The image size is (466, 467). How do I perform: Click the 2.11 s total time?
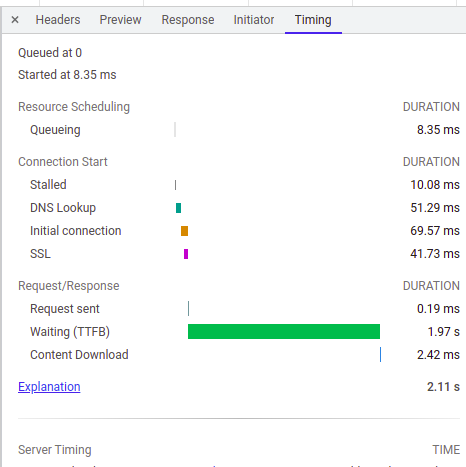click(x=443, y=387)
